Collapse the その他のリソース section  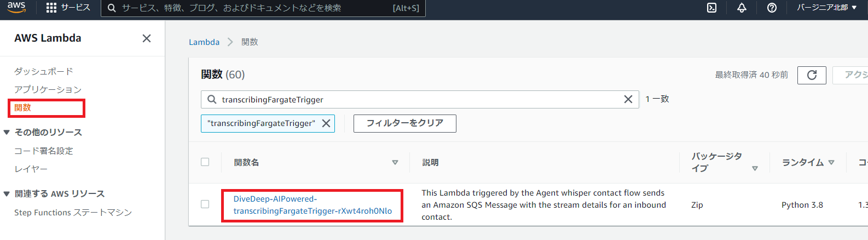click(7, 133)
